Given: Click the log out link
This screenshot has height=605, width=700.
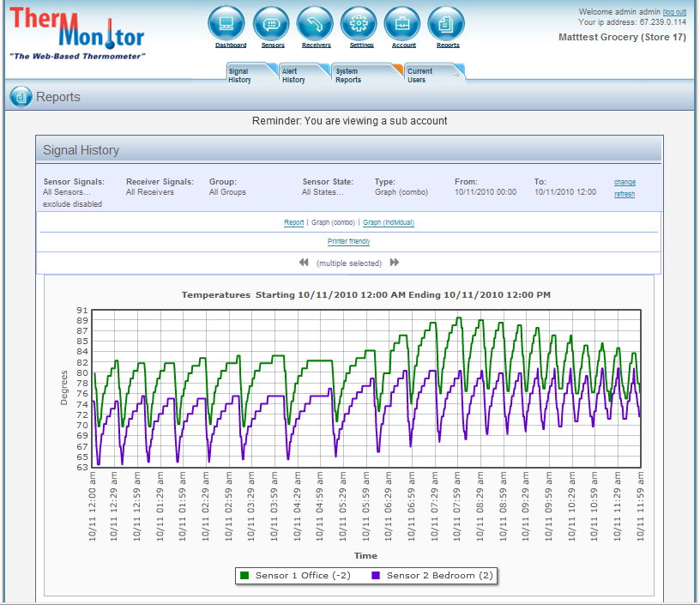Looking at the screenshot, I should pos(674,12).
